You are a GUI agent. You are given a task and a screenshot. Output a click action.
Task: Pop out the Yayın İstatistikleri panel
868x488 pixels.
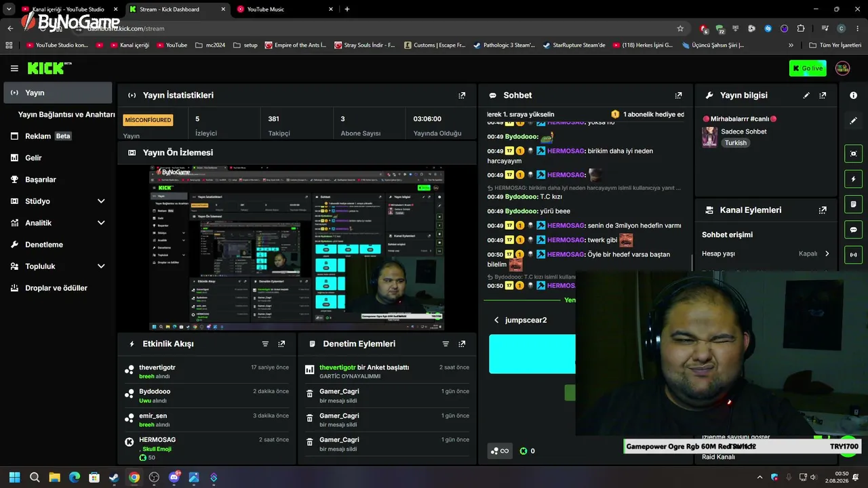pos(462,96)
